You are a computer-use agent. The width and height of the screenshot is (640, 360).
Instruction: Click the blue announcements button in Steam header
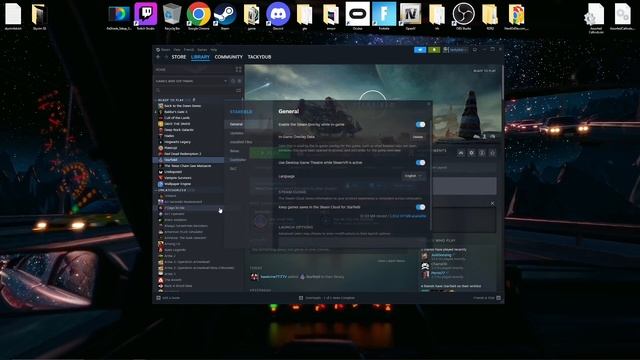tap(420, 50)
